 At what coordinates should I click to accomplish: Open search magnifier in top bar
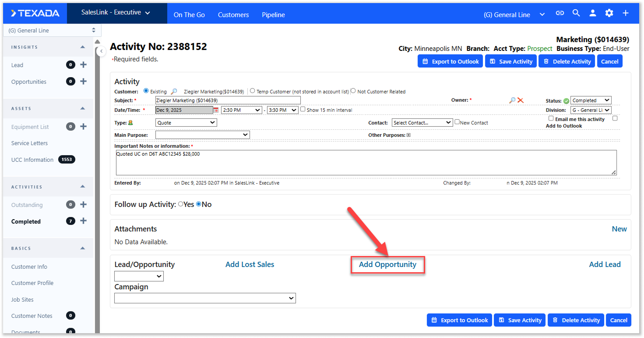pyautogui.click(x=576, y=14)
